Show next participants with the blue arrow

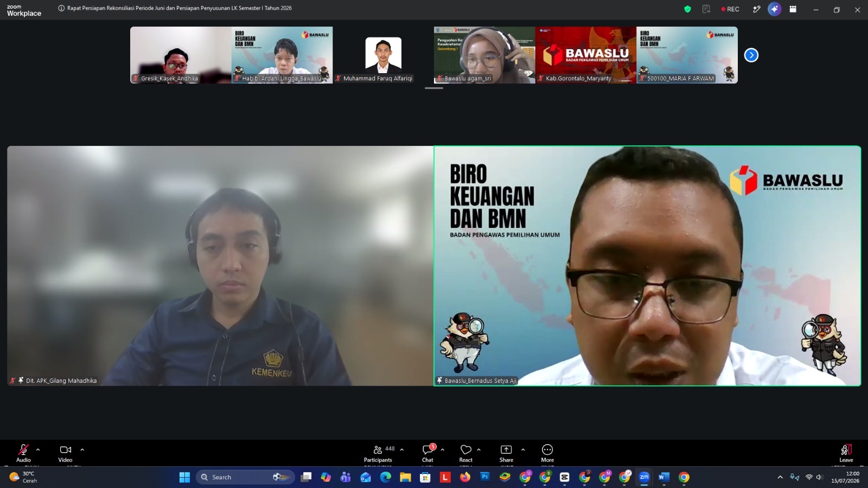click(751, 55)
